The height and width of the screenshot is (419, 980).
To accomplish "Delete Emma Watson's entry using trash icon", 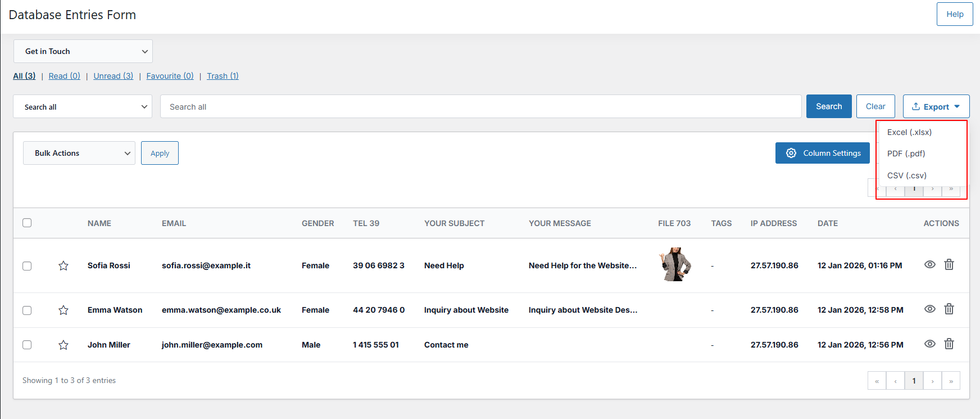I will (949, 309).
